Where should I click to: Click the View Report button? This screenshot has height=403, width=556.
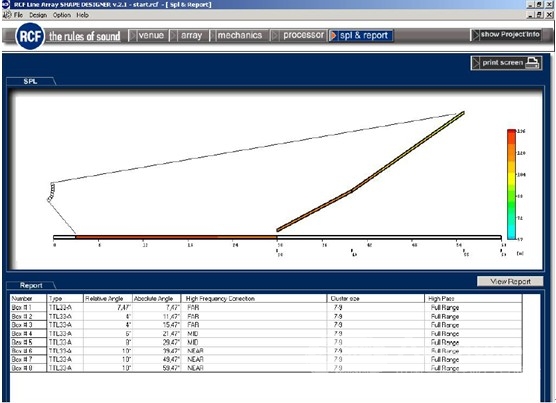point(510,281)
